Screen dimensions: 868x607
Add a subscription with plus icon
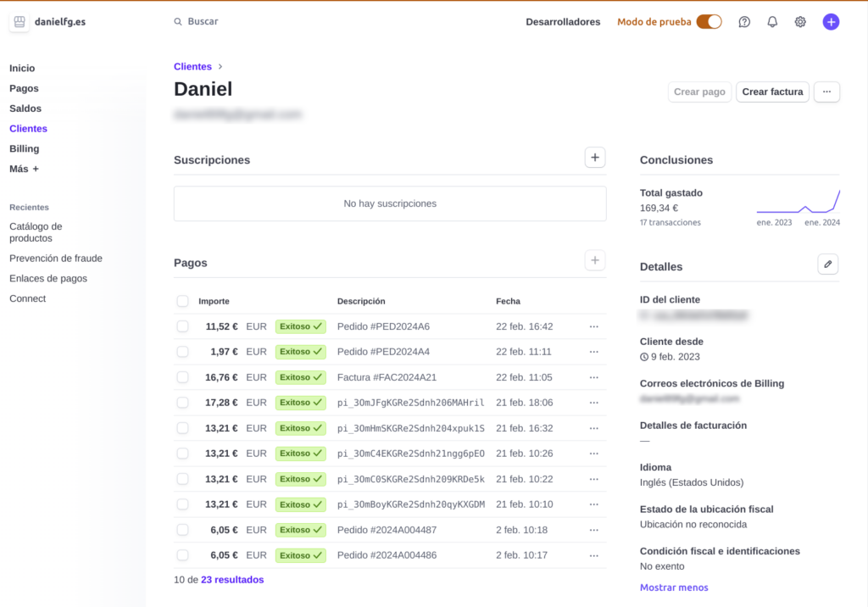coord(595,158)
